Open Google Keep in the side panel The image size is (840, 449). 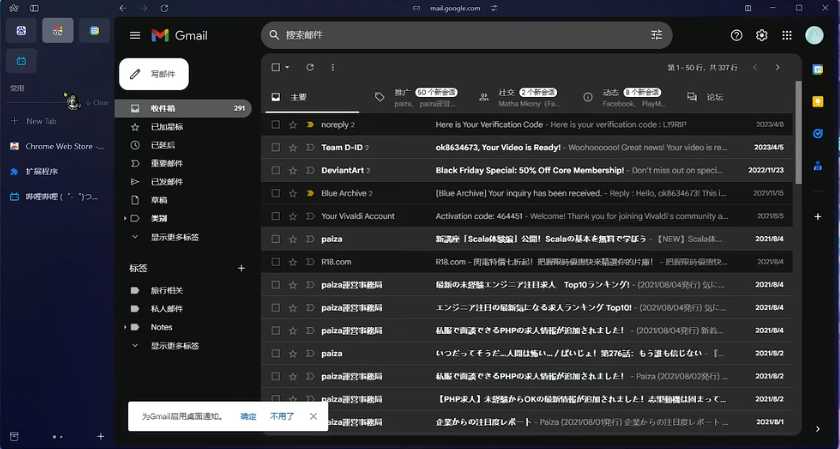(818, 101)
